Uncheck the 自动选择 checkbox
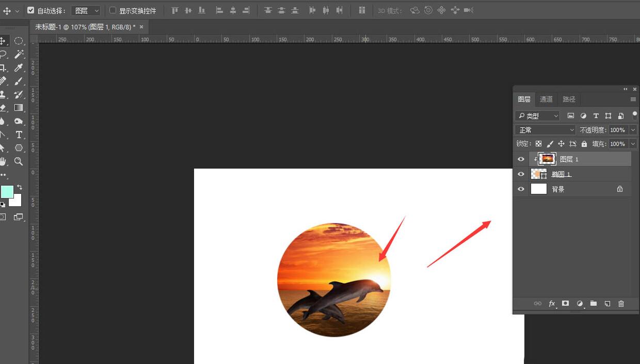Screen dimensions: 640x364 tap(30, 10)
